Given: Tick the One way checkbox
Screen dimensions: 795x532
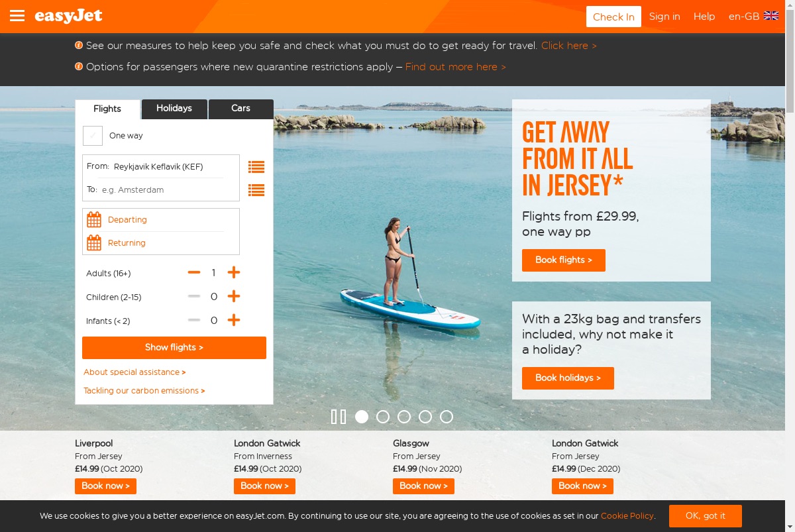Looking at the screenshot, I should click(93, 135).
